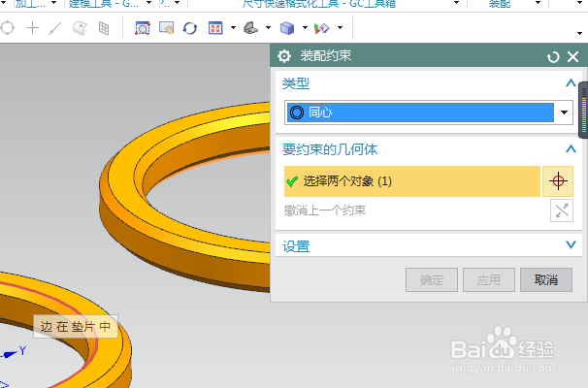Select the Pan view hand icon
The width and height of the screenshot is (588, 388).
tap(167, 28)
